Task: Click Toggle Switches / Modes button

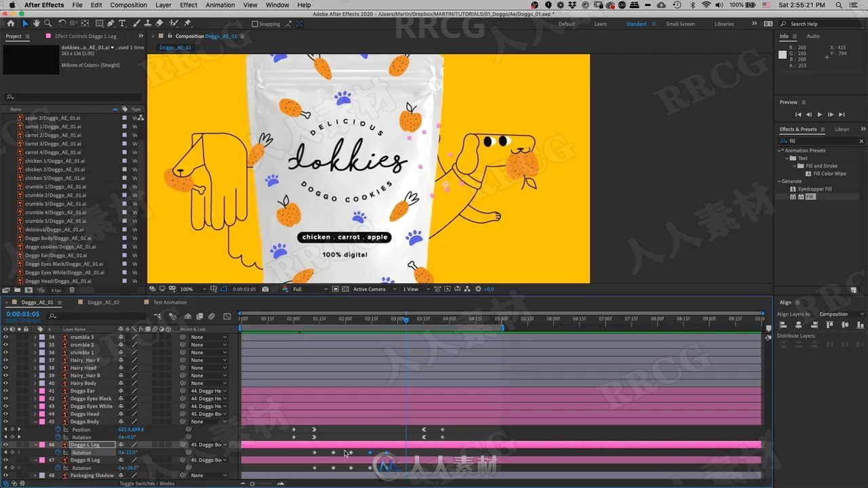Action: 146,483
